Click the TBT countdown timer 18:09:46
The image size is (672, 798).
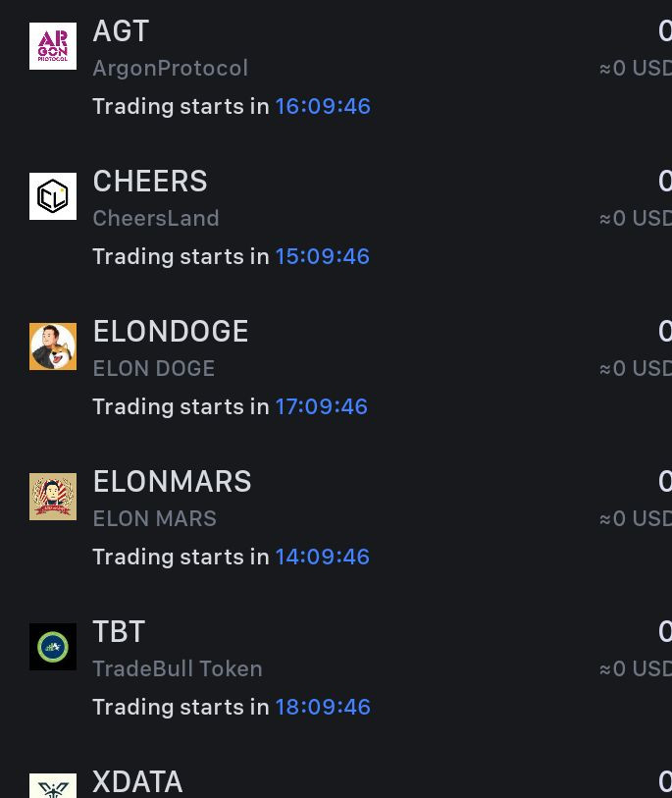click(323, 707)
